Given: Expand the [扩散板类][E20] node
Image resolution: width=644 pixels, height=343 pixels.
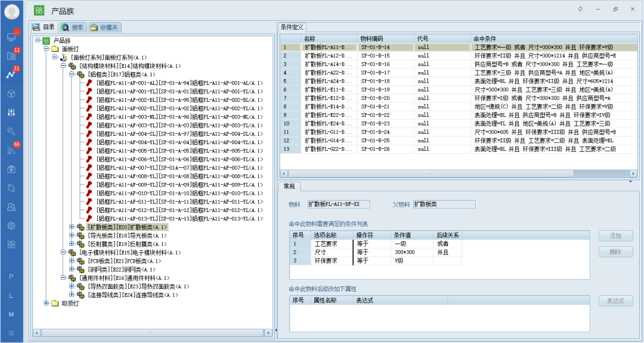Looking at the screenshot, I should (72, 227).
